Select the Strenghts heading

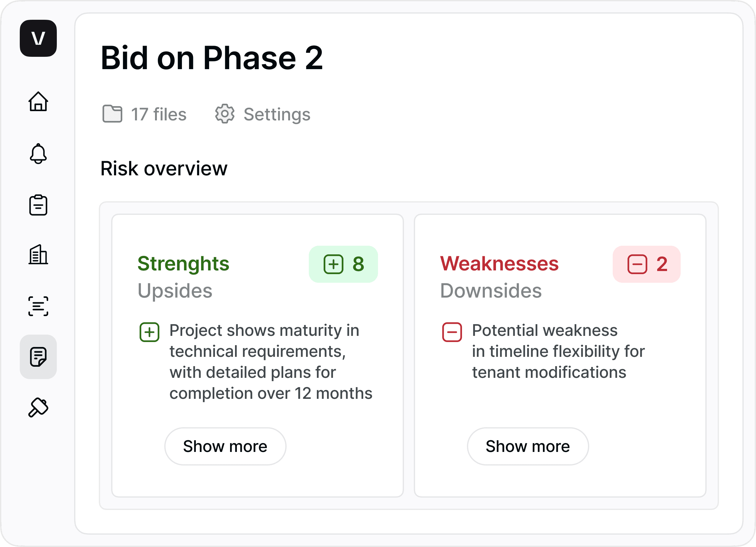(183, 264)
